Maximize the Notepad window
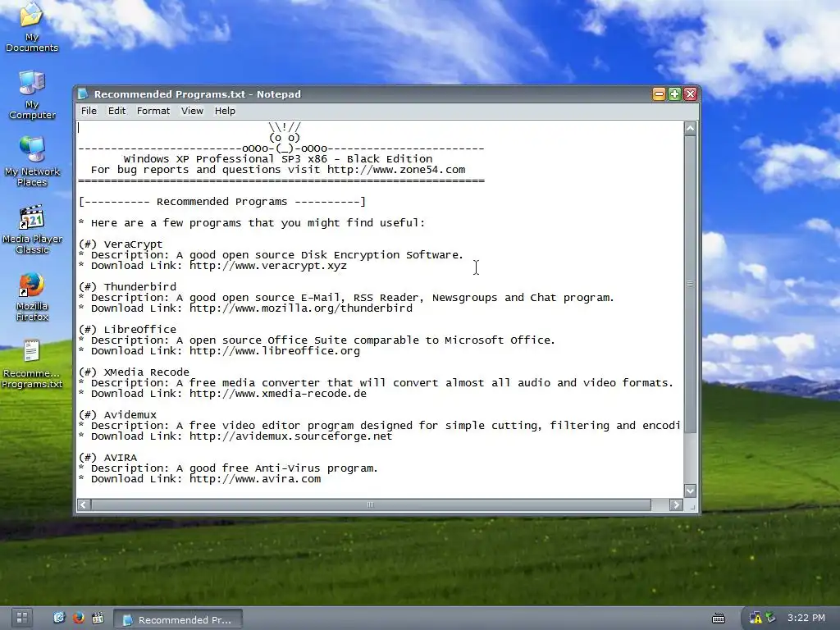The height and width of the screenshot is (630, 840). click(674, 94)
